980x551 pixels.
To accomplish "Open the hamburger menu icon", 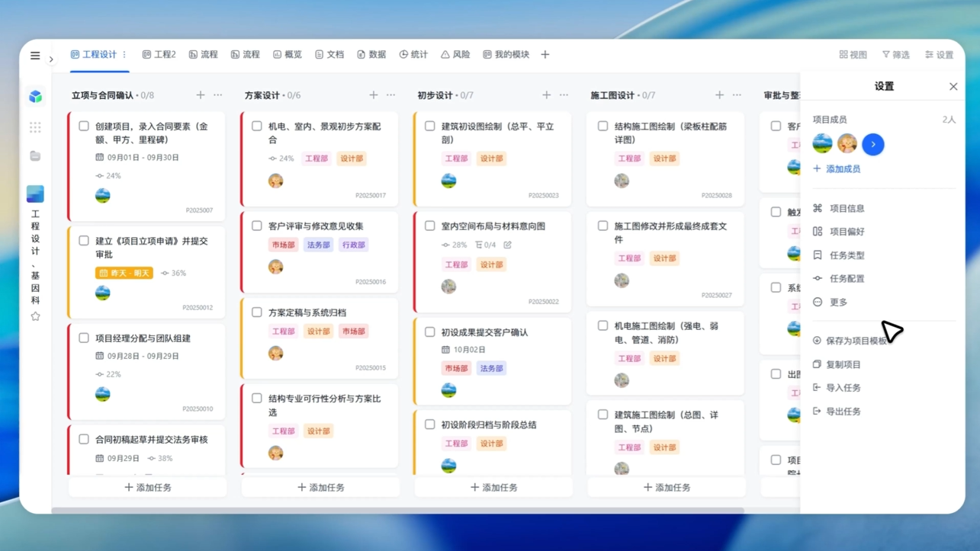I will (35, 56).
